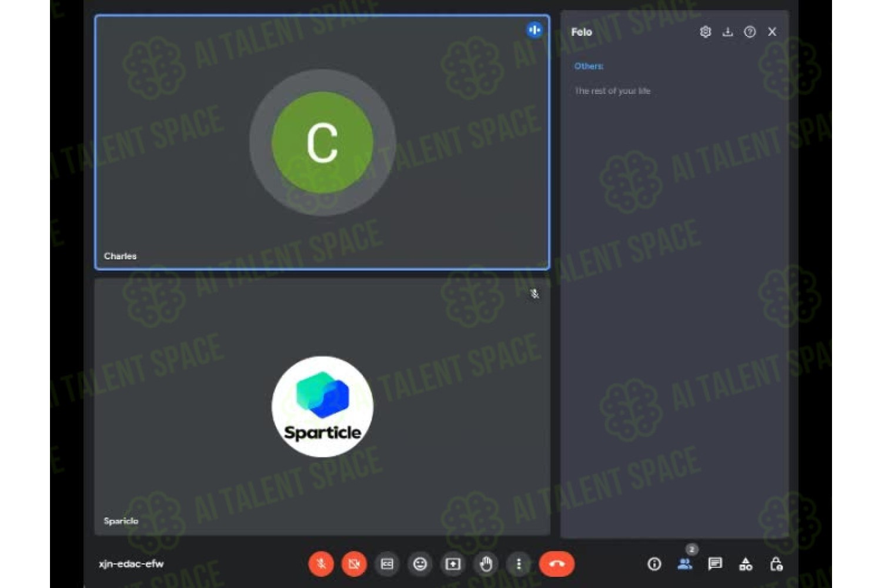The height and width of the screenshot is (588, 882).
Task: Click the Others speaker label
Action: tap(589, 66)
